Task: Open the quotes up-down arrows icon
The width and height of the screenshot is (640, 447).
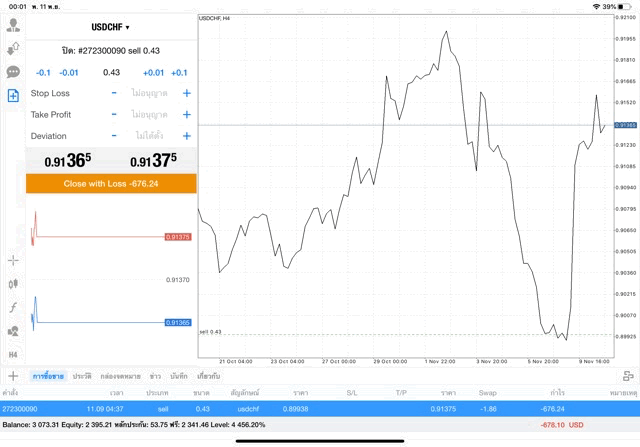Action: tap(13, 48)
